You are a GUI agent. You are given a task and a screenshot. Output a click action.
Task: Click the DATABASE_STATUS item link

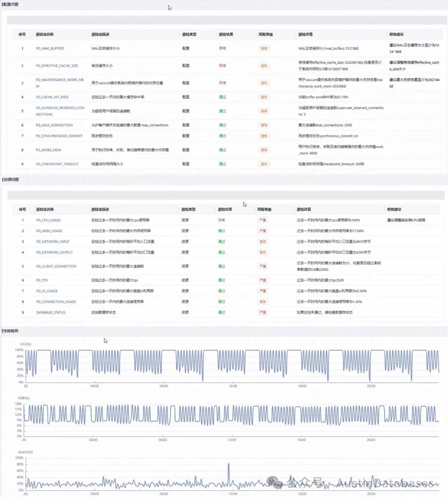point(51,313)
